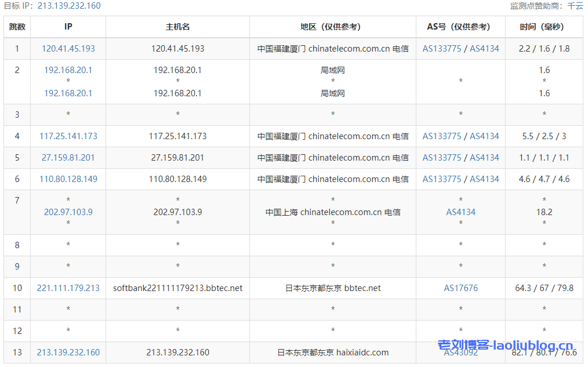Open IP link 117.25.141.173
This screenshot has width=588, height=367.
click(x=68, y=136)
